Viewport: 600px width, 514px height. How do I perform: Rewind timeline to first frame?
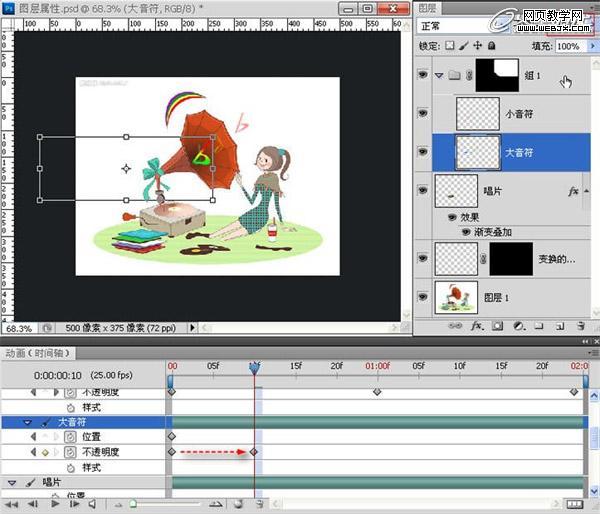(12, 505)
